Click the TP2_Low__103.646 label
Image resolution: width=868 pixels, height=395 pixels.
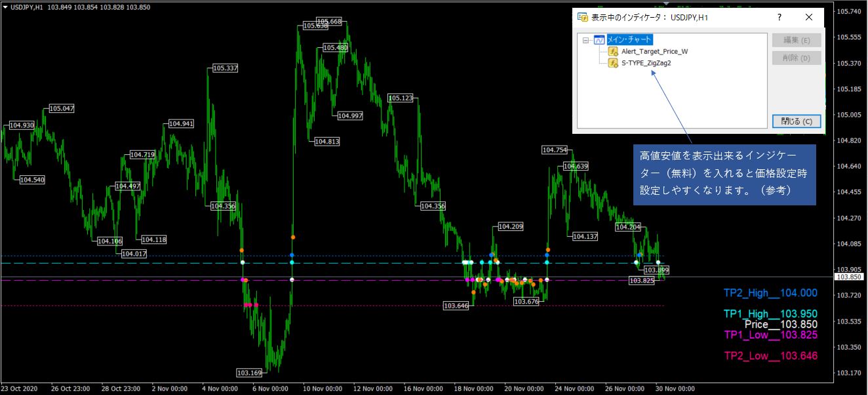(770, 356)
